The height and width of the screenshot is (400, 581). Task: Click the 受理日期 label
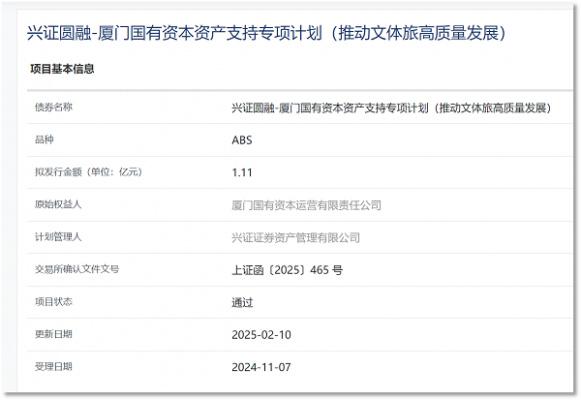pyautogui.click(x=54, y=367)
